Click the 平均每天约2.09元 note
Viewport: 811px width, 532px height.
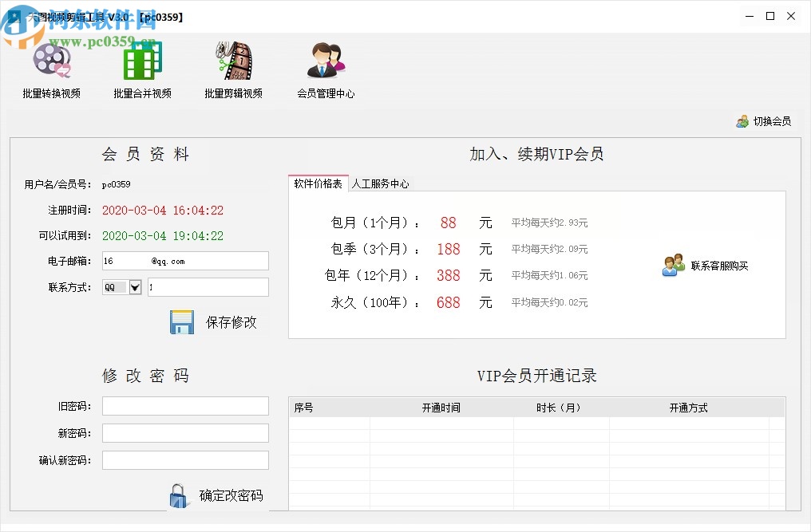click(549, 249)
